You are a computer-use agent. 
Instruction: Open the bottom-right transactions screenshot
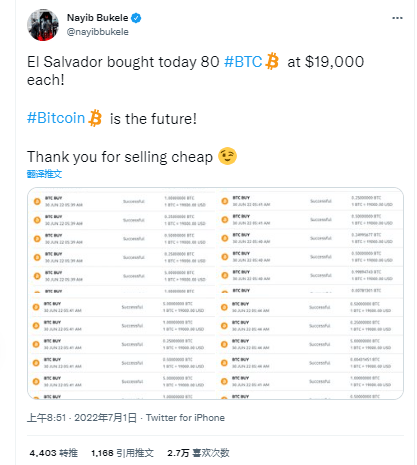310,346
